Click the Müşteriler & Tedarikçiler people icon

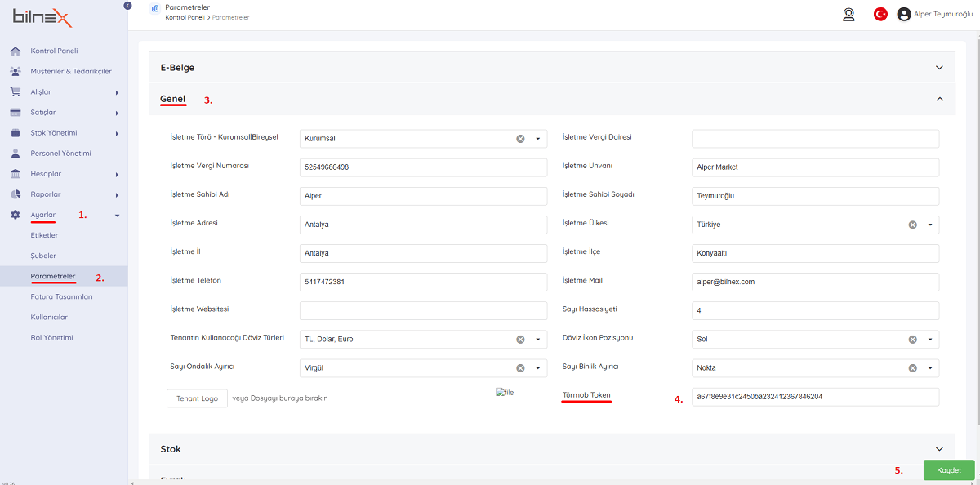[x=15, y=72]
